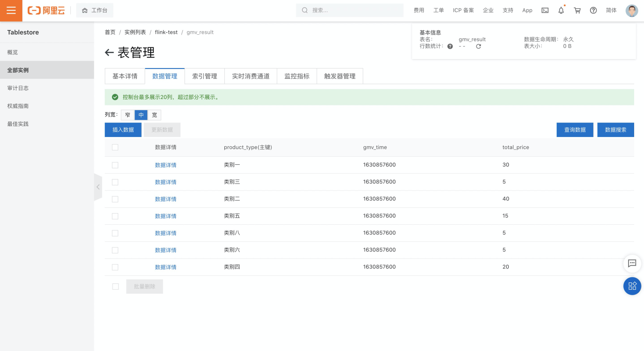The image size is (644, 351).
Task: Select the checkbox for row 类别四
Action: pyautogui.click(x=115, y=267)
